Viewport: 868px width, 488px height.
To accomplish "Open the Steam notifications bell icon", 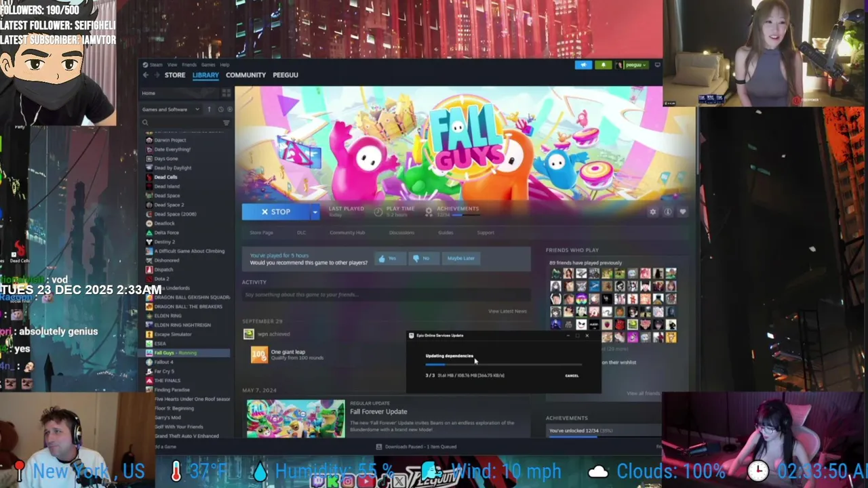I will click(x=603, y=65).
